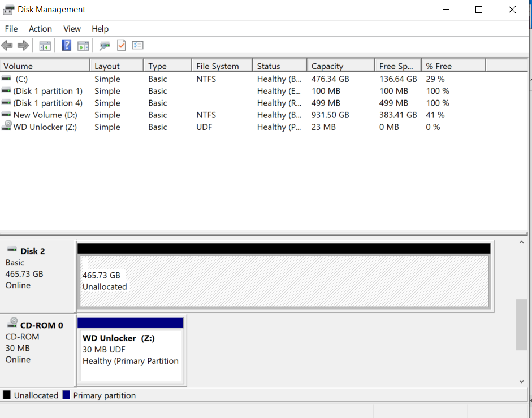Viewport: 532px width, 418px height.
Task: Click the 136.64 GB free space cell
Action: [398, 79]
